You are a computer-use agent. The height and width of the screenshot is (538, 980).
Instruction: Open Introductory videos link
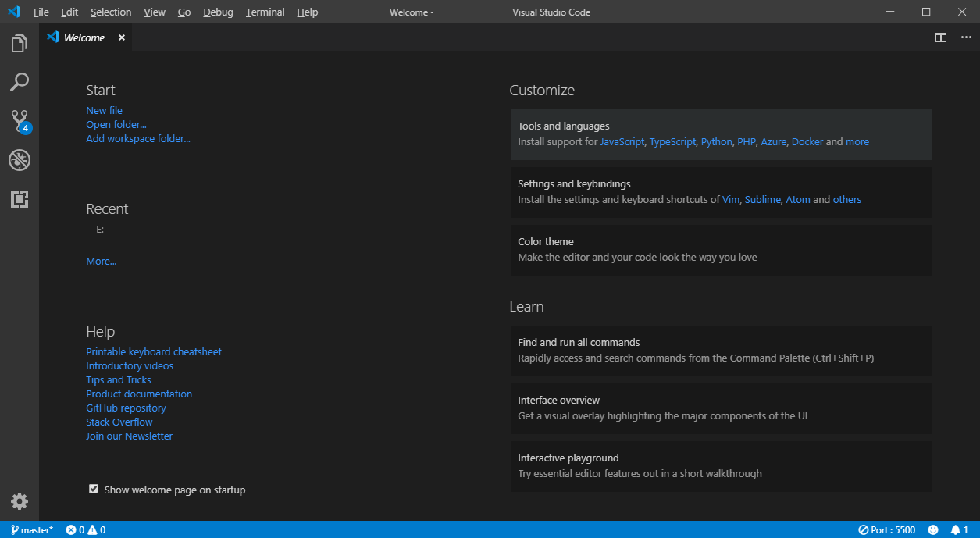click(130, 366)
